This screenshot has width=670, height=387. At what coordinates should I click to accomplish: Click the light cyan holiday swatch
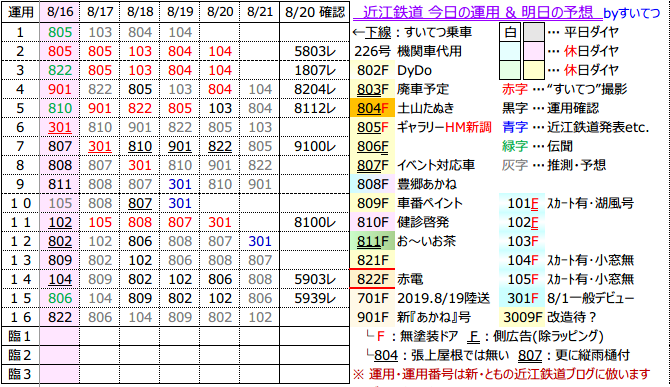[x=510, y=51]
